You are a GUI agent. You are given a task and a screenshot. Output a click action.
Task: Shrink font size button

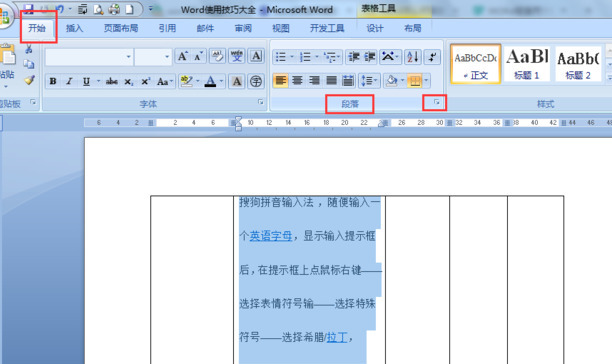pos(198,57)
